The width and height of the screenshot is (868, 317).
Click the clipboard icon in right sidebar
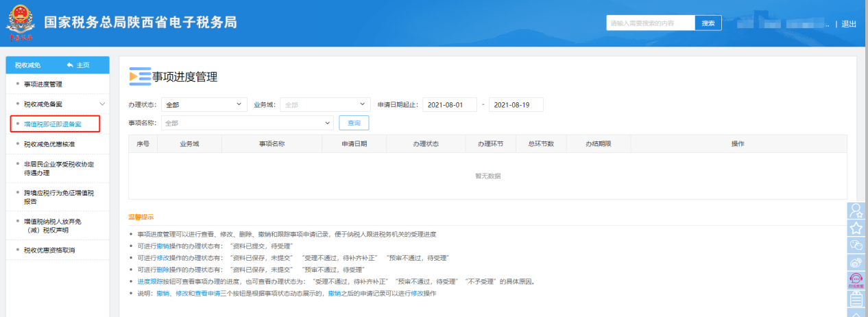click(x=856, y=298)
